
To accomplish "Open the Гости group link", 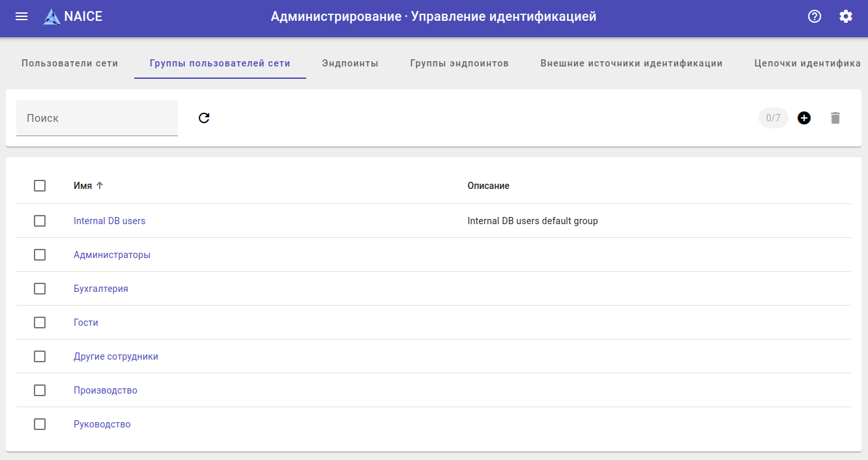I will (x=86, y=323).
